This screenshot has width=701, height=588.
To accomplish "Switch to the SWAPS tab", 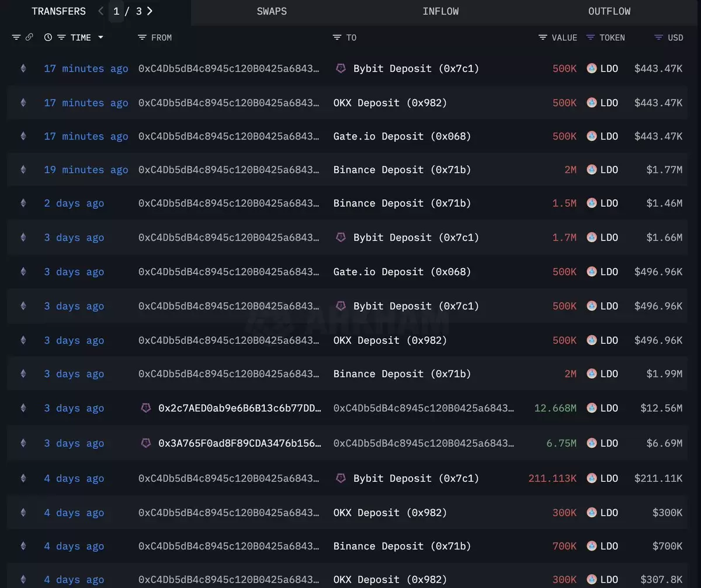I will coord(272,11).
